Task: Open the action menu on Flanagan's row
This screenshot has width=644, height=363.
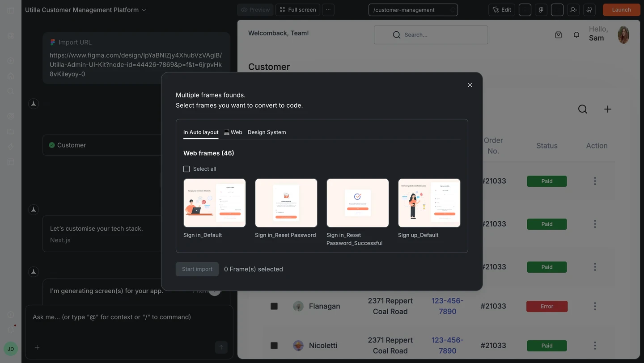Action: 595,306
